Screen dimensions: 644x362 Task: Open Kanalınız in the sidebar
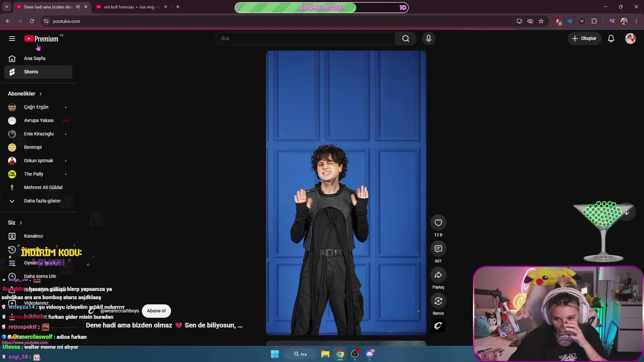coord(38,236)
